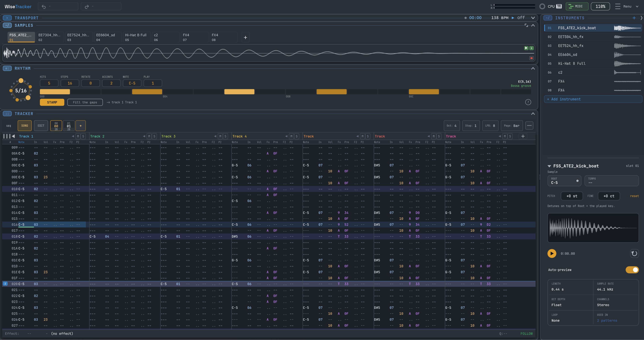Click the HITS value field
The width and height of the screenshot is (644, 340).
[x=49, y=83]
